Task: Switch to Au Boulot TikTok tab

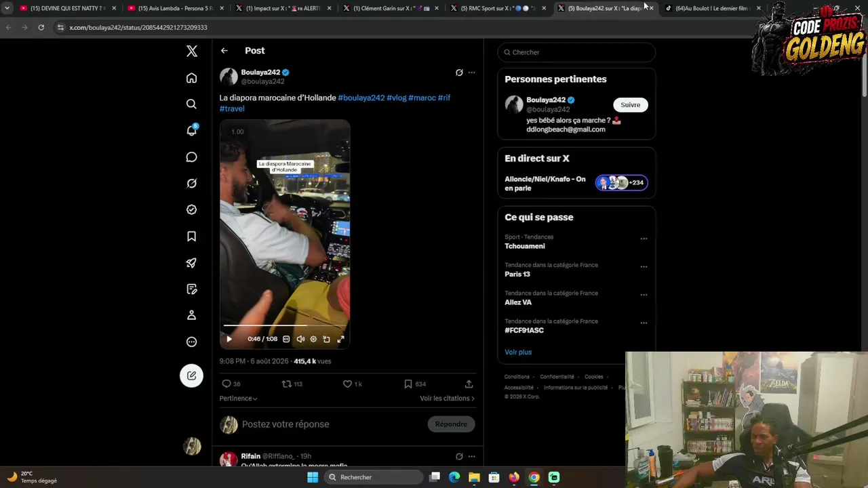Action: 713,8
